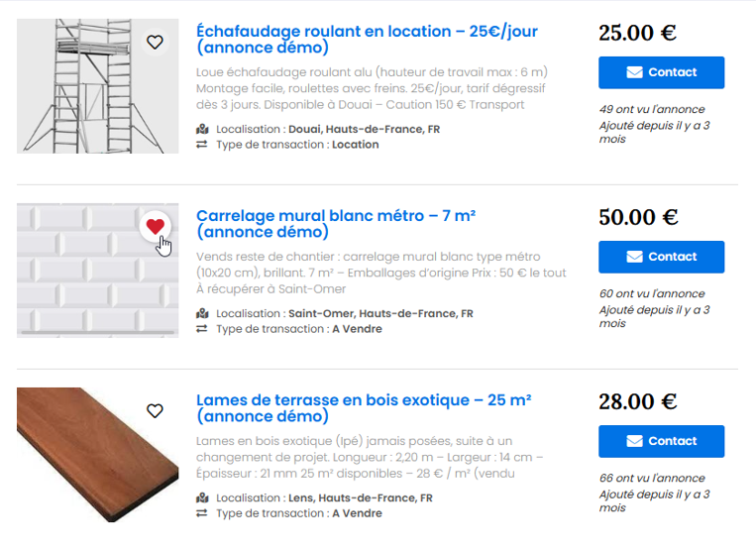Open the Carrelage mural blanc métro listing title

(x=336, y=223)
